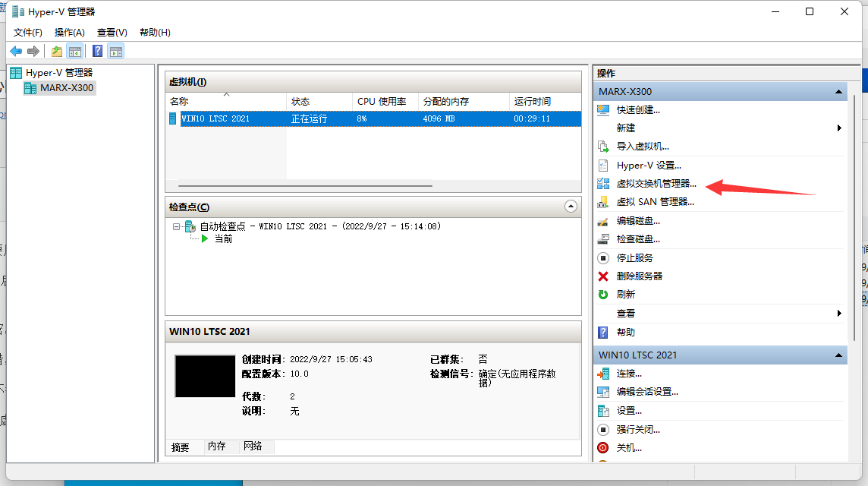This screenshot has height=486, width=868.
Task: Click the red 关机 power icon
Action: pyautogui.click(x=603, y=448)
